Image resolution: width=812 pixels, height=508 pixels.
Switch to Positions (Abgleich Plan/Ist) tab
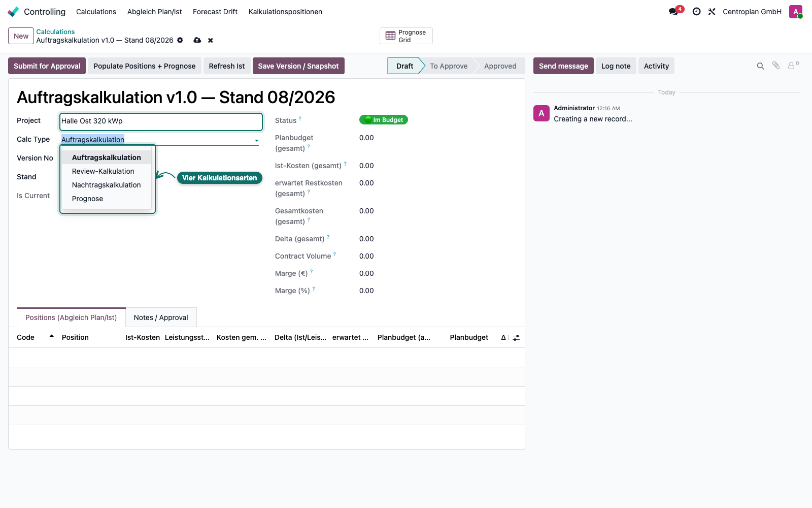pyautogui.click(x=71, y=317)
